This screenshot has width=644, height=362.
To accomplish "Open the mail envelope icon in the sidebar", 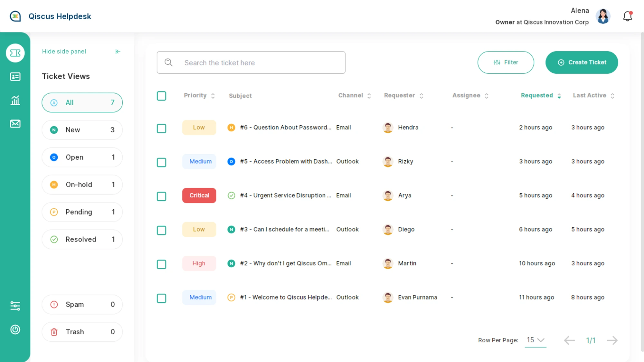I will [x=15, y=124].
